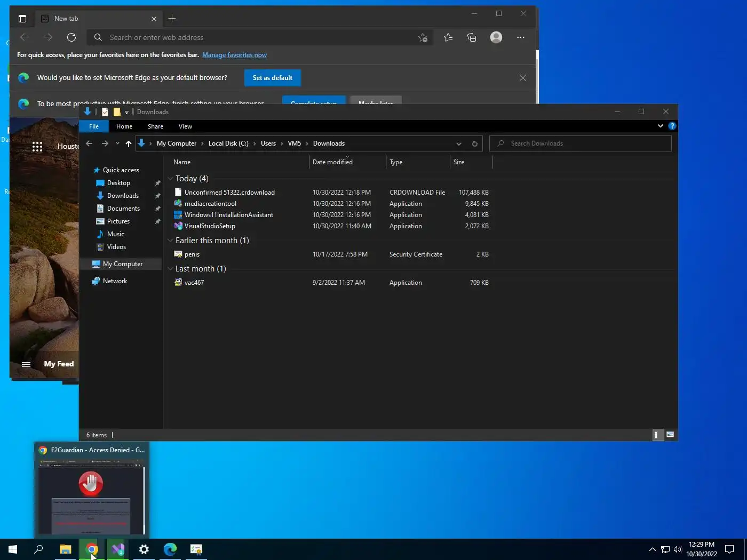This screenshot has height=560, width=747.
Task: Click the Edge address search field
Action: (x=260, y=37)
